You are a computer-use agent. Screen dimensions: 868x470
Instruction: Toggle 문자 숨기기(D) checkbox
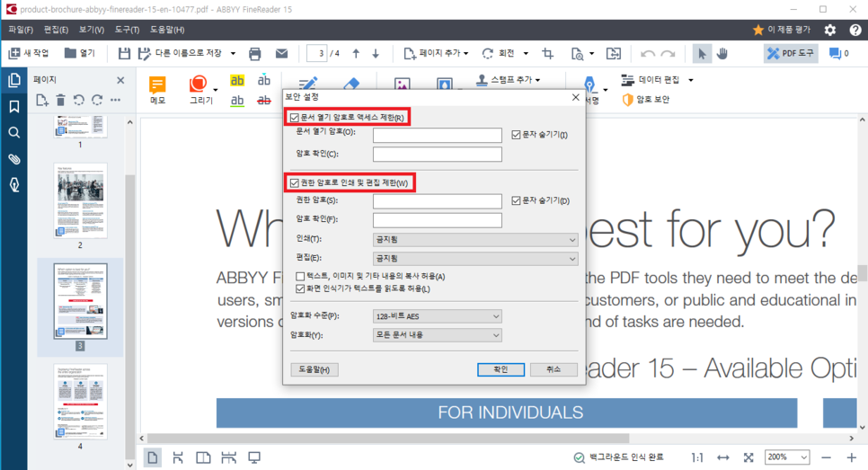(516, 200)
